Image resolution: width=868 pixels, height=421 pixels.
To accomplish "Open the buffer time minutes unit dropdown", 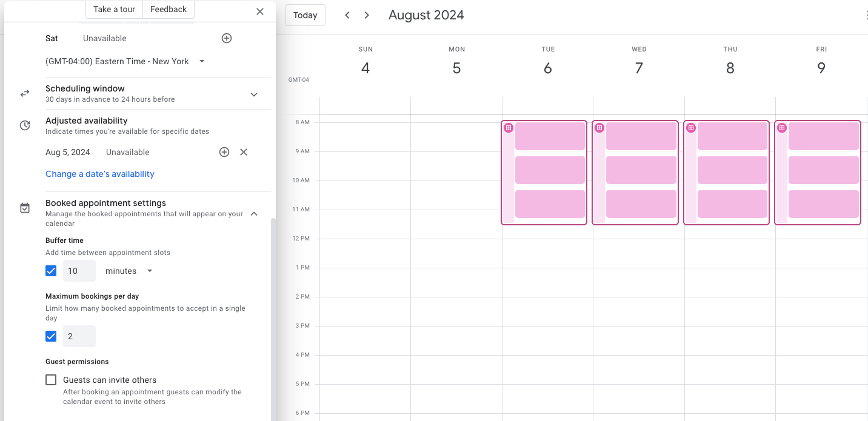I will 129,271.
